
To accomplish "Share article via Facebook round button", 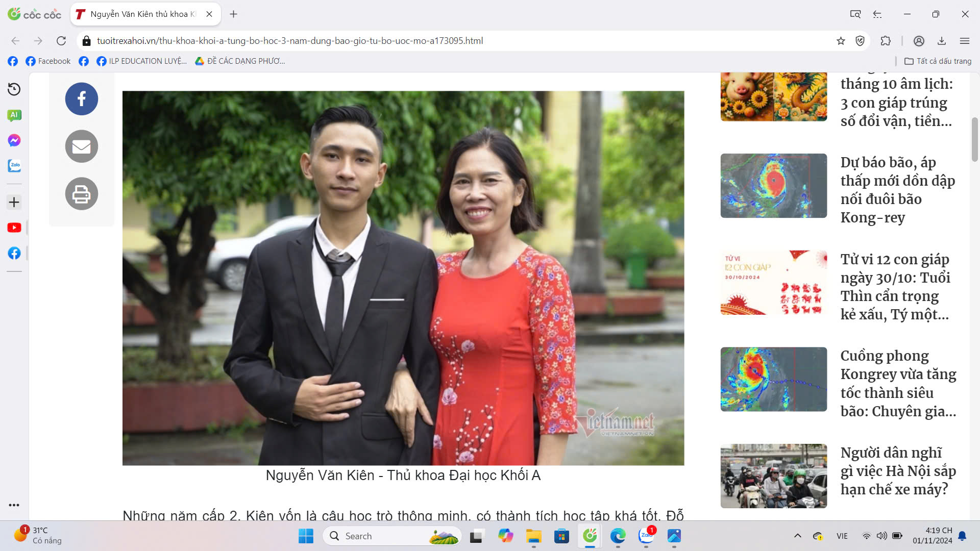I will [x=82, y=99].
